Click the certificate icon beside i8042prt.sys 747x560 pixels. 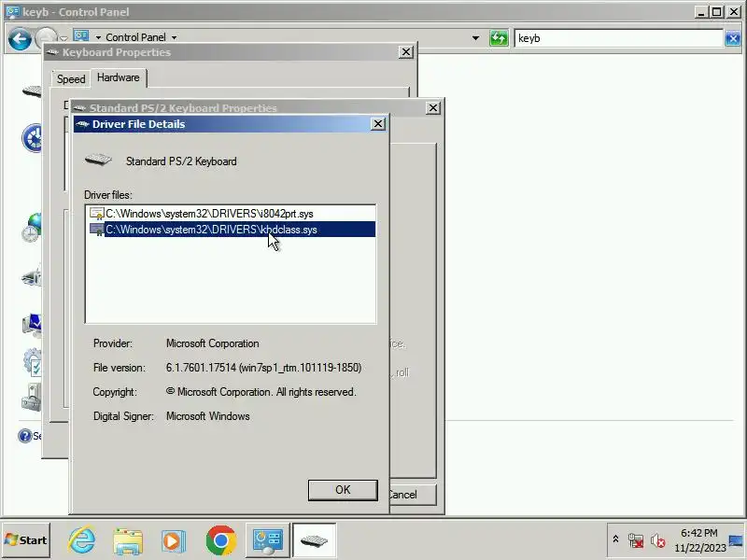click(97, 214)
